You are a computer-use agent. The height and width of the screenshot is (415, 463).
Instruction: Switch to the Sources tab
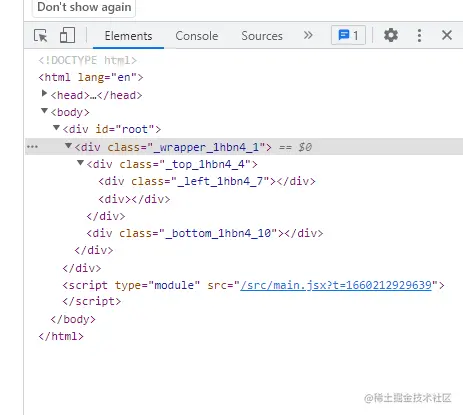pos(262,36)
